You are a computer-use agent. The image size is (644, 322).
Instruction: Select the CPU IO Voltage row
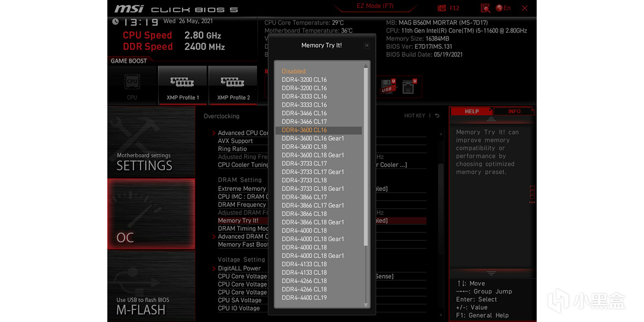click(x=239, y=309)
